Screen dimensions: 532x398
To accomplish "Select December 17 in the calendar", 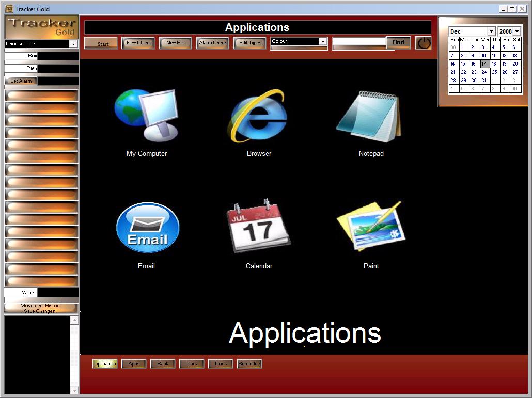I will click(x=484, y=63).
